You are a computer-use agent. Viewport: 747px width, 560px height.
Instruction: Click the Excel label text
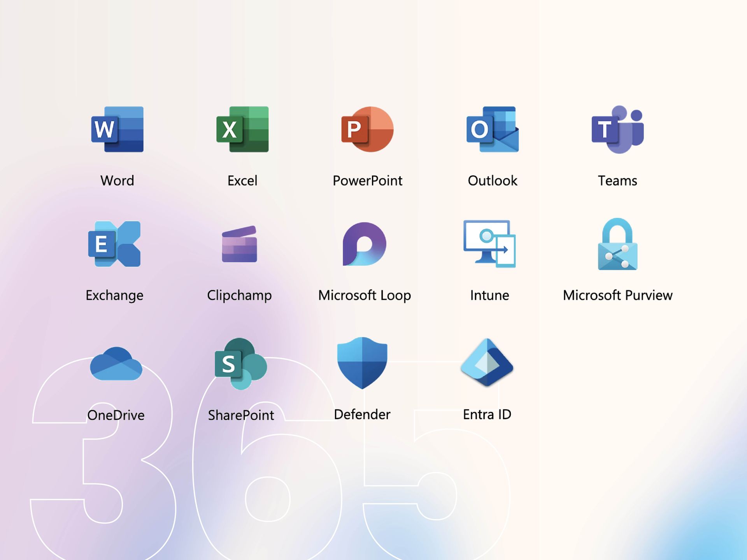click(x=242, y=180)
